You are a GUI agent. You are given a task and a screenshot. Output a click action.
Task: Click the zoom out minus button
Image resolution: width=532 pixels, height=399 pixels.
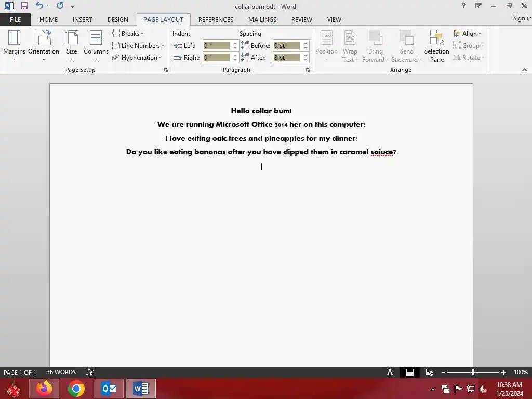pyautogui.click(x=444, y=373)
